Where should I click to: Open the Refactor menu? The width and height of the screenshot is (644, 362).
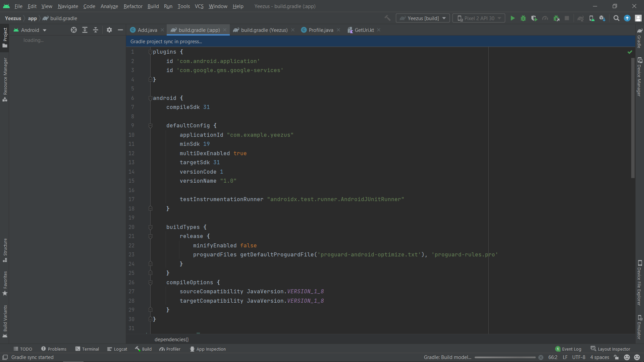(x=133, y=6)
